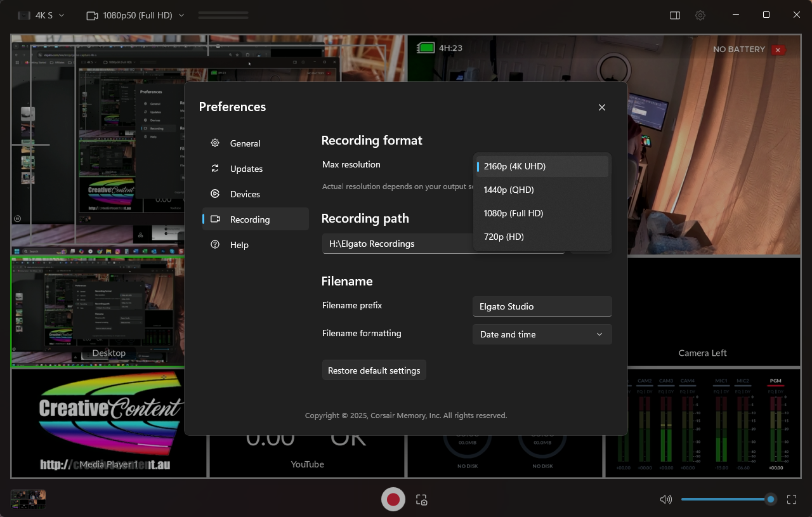Open the Updates preferences section
The width and height of the screenshot is (812, 517).
point(255,169)
